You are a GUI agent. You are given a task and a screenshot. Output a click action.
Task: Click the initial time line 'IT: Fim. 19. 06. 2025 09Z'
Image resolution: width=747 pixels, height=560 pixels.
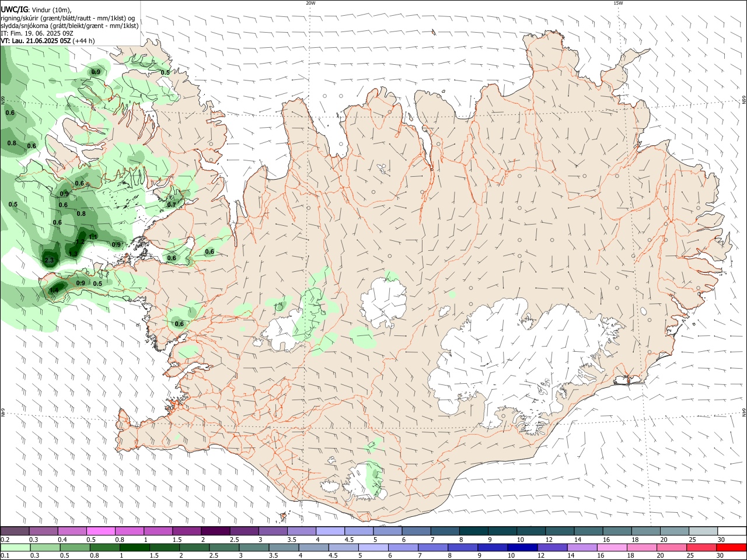click(x=37, y=33)
